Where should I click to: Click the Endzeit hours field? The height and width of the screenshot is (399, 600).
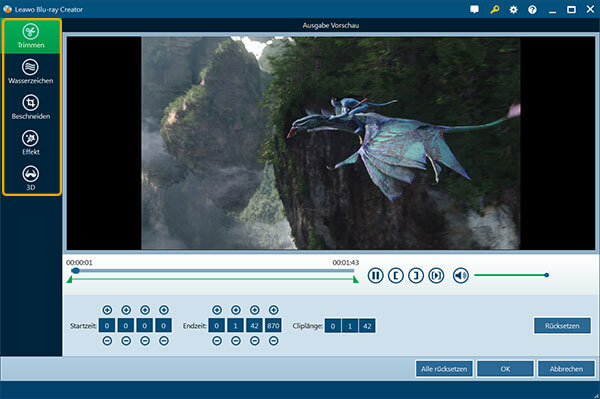tap(217, 326)
